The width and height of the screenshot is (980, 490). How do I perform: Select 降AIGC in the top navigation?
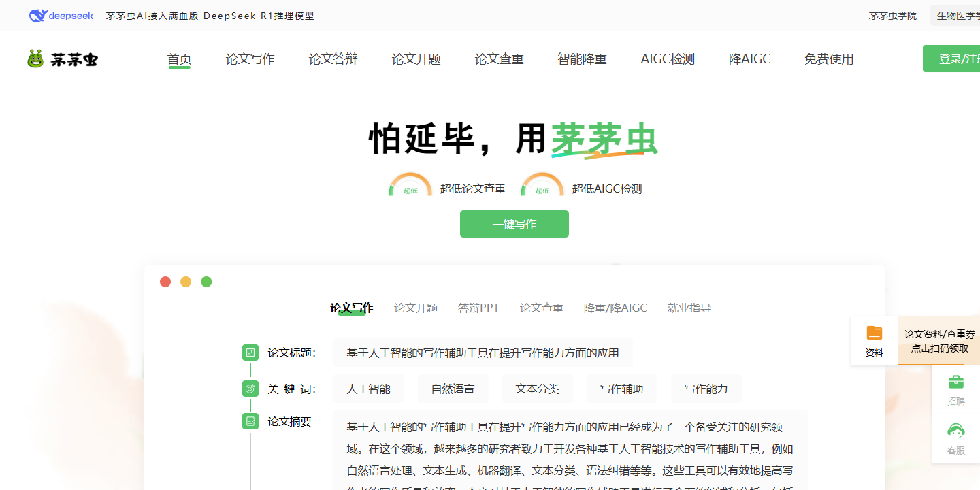(750, 59)
